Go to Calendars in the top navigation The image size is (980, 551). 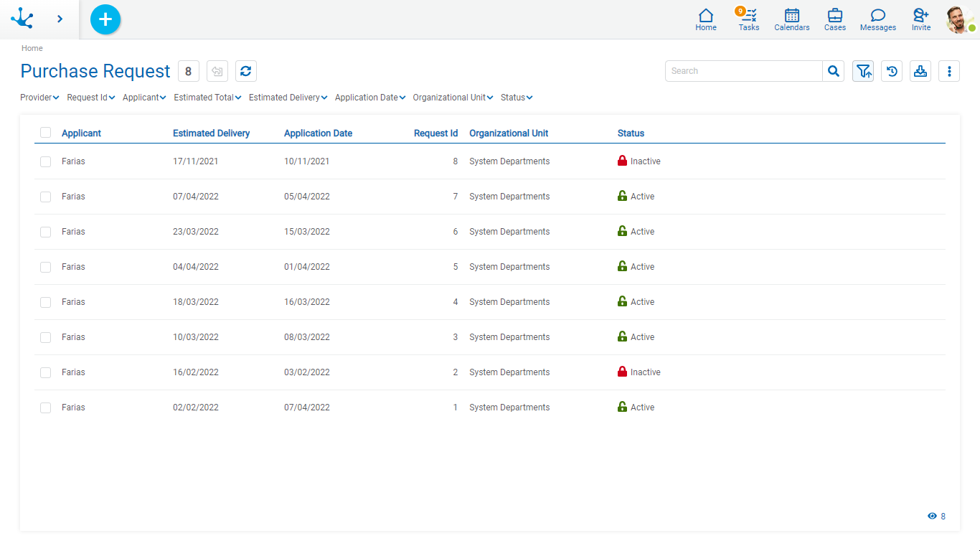click(791, 19)
